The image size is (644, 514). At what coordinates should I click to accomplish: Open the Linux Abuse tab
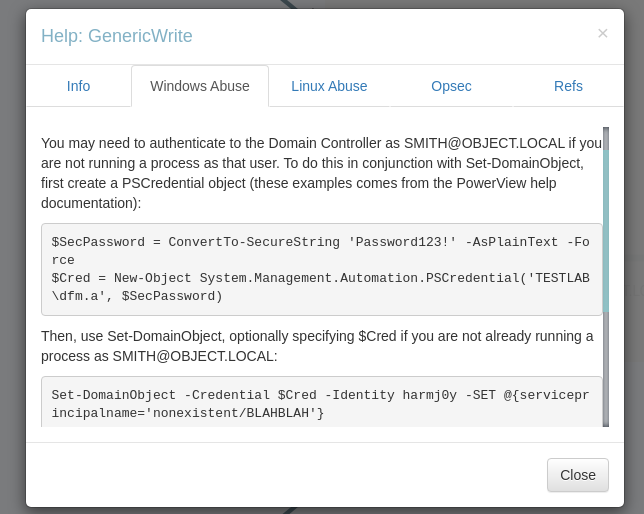tap(329, 86)
